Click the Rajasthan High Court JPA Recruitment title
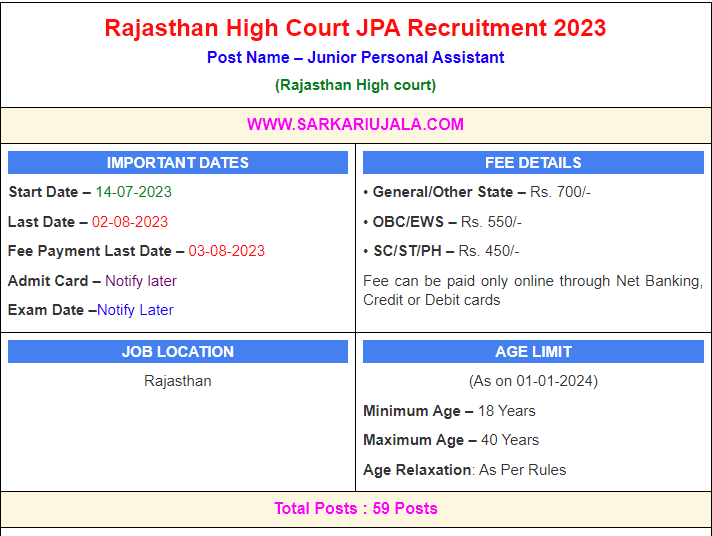 coord(355,27)
